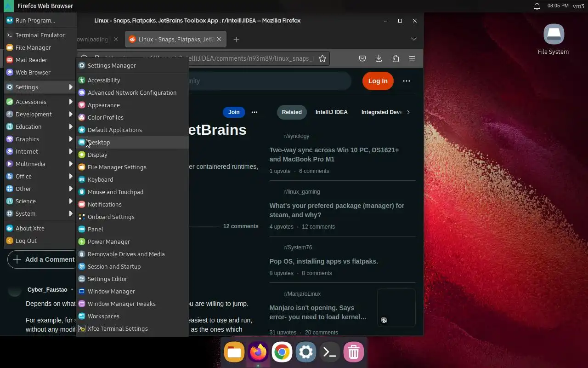Viewport: 588px width, 368px height.
Task: Open the Settings gear in the dock
Action: [306, 352]
